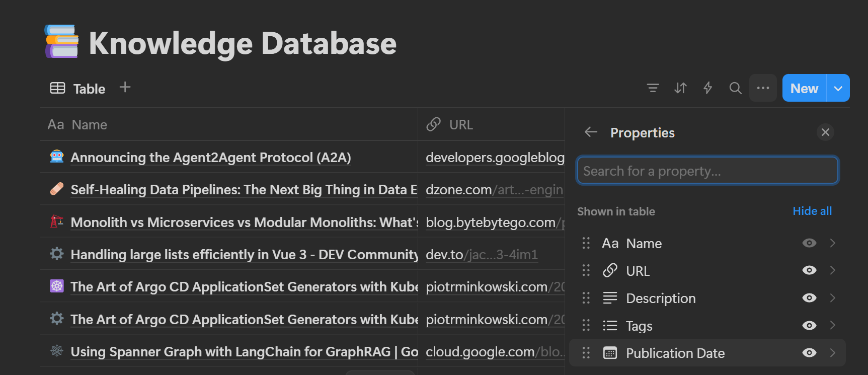Go back using Properties back arrow
This screenshot has height=375, width=868.
coord(591,132)
